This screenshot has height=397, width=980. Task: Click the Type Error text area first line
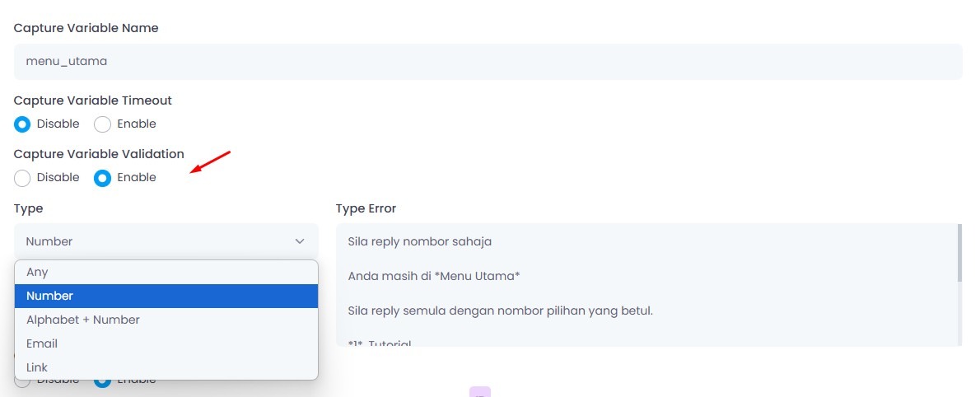point(419,241)
